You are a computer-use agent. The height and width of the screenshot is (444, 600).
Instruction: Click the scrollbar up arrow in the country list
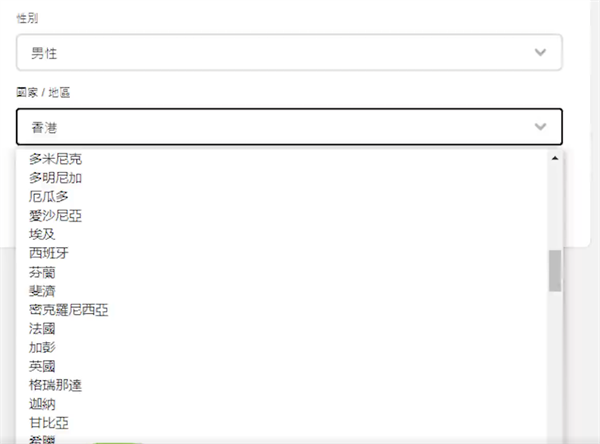(x=555, y=158)
